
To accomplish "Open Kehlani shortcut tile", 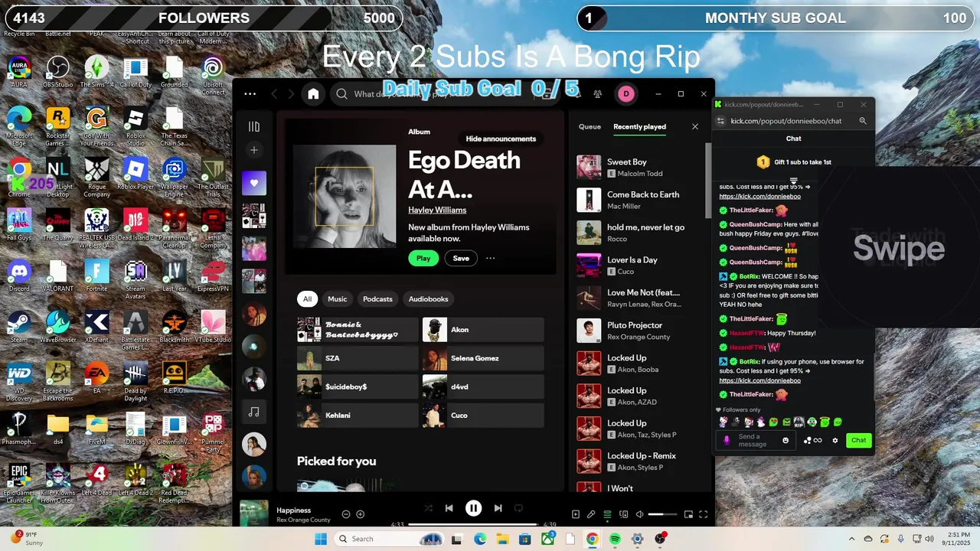I will [x=358, y=416].
